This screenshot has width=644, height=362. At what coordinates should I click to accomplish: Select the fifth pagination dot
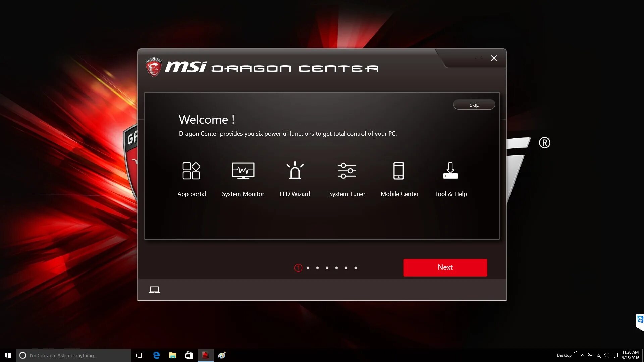(x=336, y=268)
